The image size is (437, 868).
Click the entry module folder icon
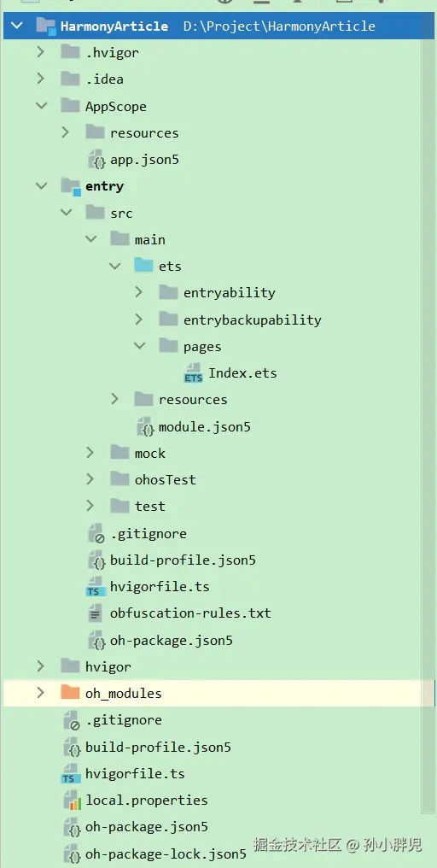(71, 186)
